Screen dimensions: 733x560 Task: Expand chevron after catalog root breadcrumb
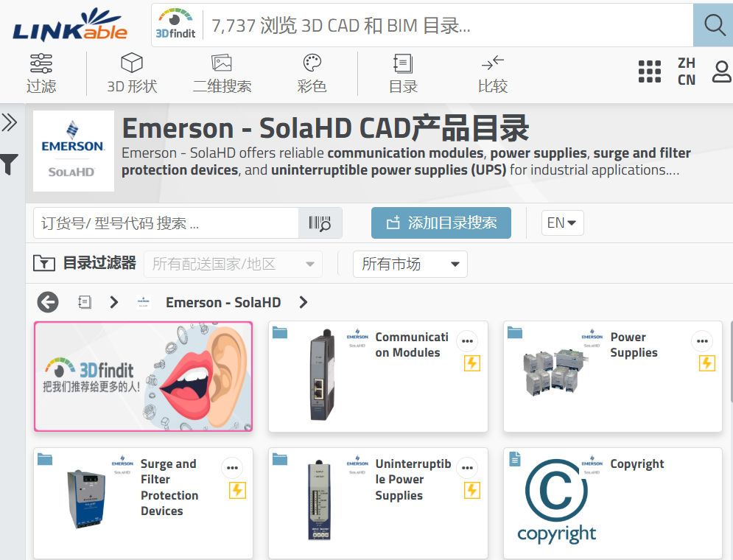click(113, 302)
